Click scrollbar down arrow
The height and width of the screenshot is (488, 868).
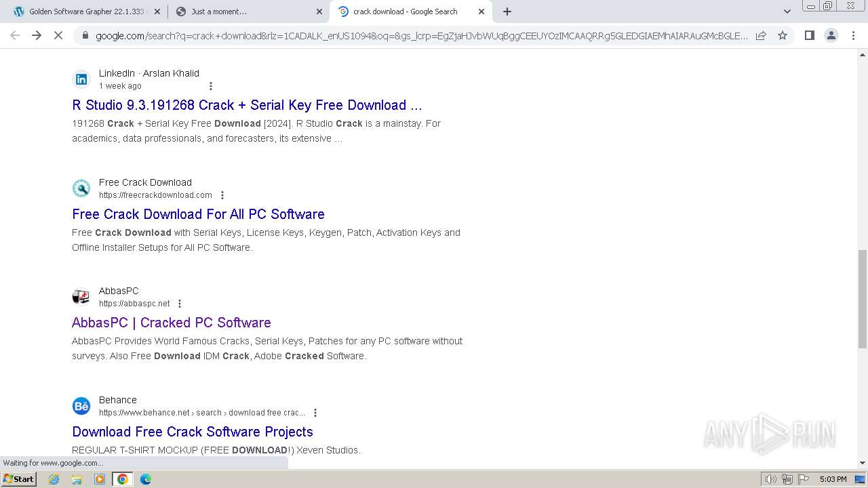[862, 463]
